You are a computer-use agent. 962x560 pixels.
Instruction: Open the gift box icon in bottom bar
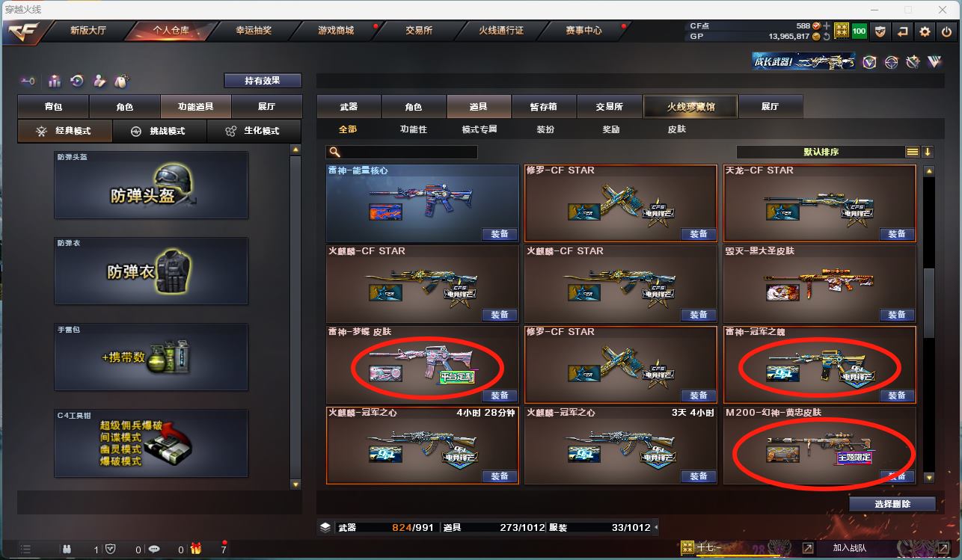(196, 549)
